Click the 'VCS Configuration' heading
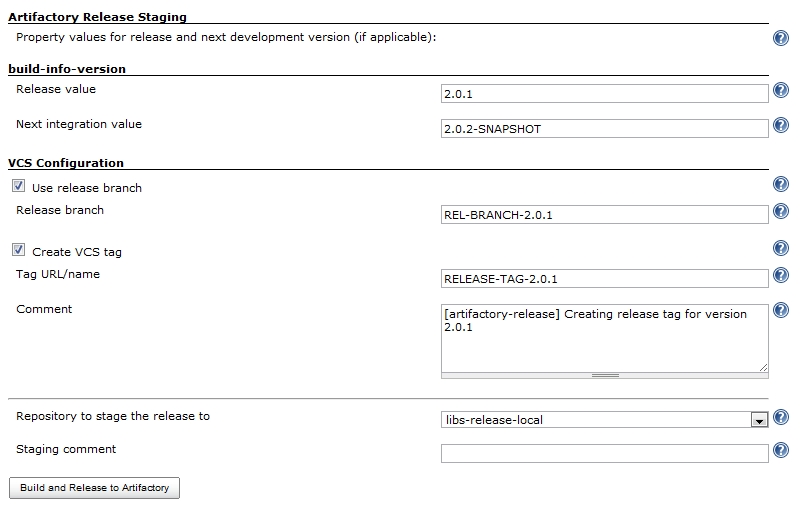 [x=66, y=163]
